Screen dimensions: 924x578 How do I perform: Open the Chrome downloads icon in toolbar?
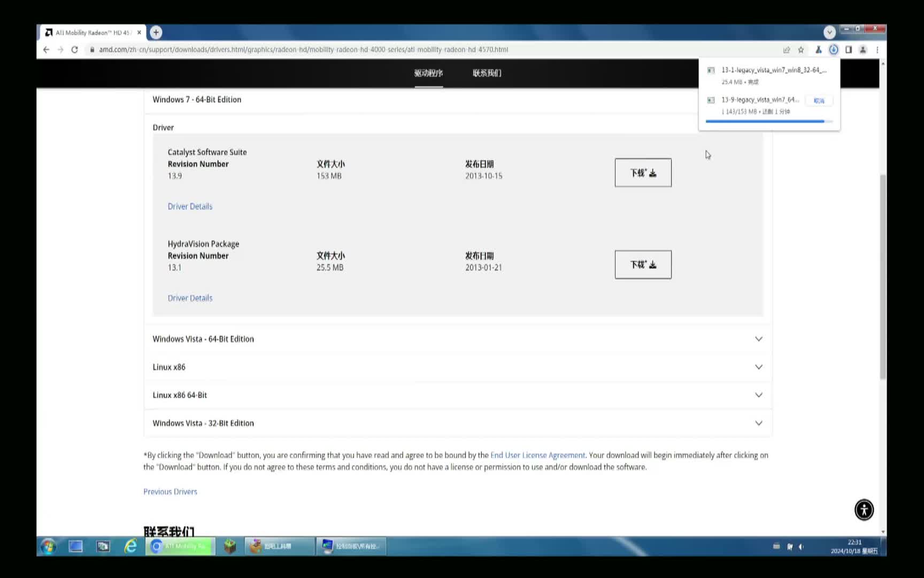click(x=833, y=49)
